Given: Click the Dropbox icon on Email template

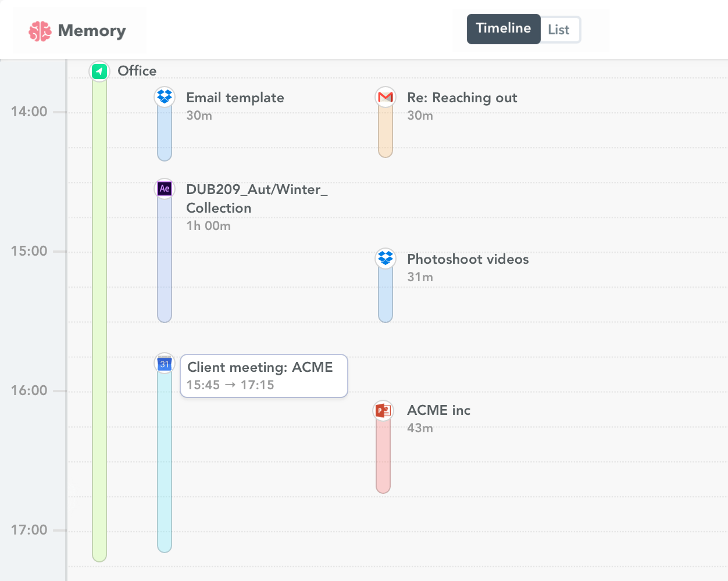Looking at the screenshot, I should pyautogui.click(x=164, y=96).
